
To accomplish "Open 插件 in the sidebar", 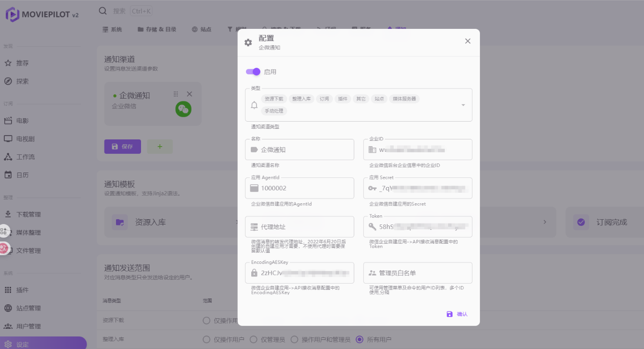I will coord(22,290).
